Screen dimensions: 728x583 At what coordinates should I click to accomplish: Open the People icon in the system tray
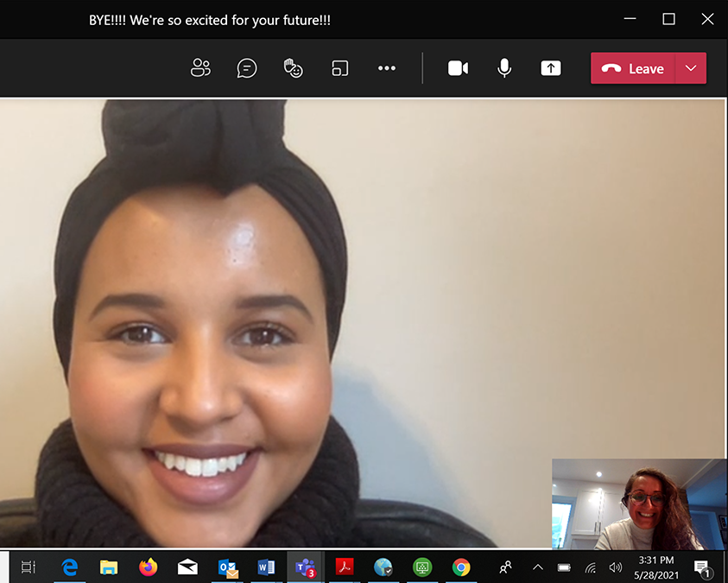(x=505, y=567)
